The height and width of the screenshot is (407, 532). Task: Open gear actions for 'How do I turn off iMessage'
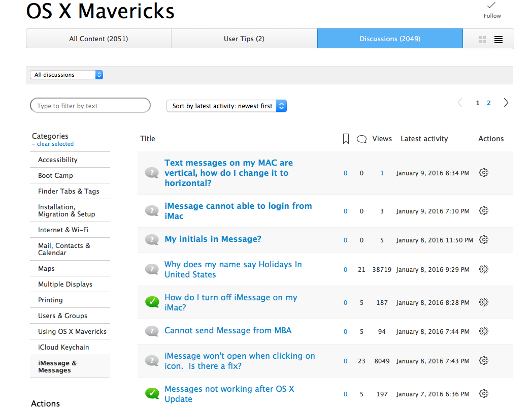(x=483, y=302)
